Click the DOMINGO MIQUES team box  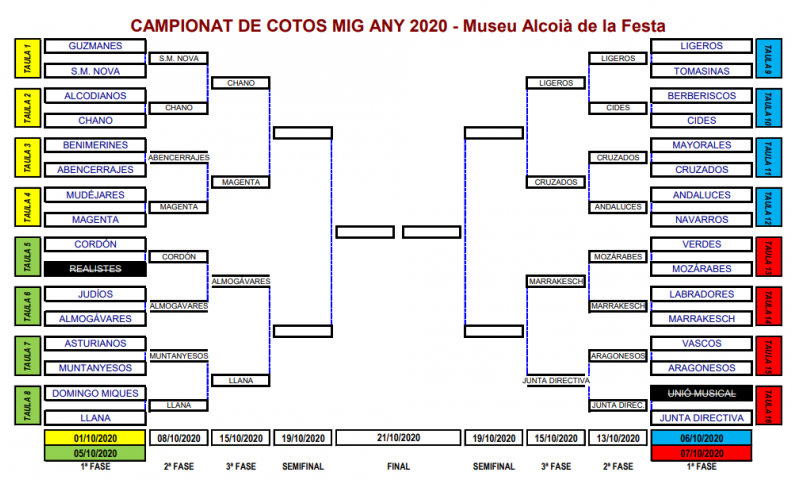[x=95, y=393]
